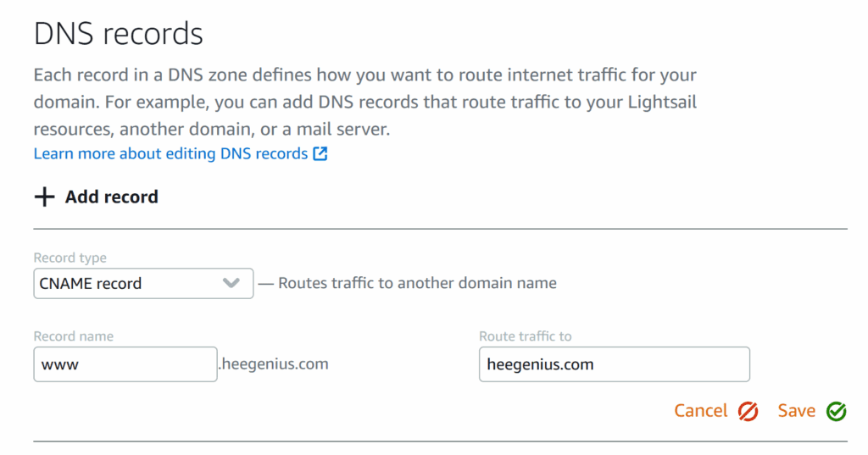The image size is (868, 455).
Task: Click the Add record label text
Action: [x=111, y=197]
